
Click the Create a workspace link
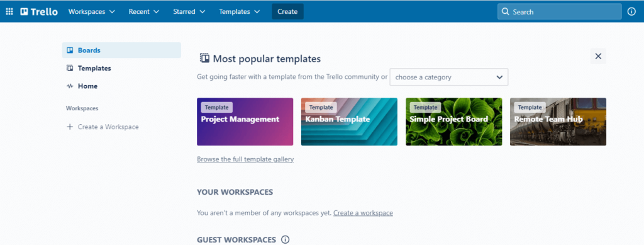tap(363, 213)
